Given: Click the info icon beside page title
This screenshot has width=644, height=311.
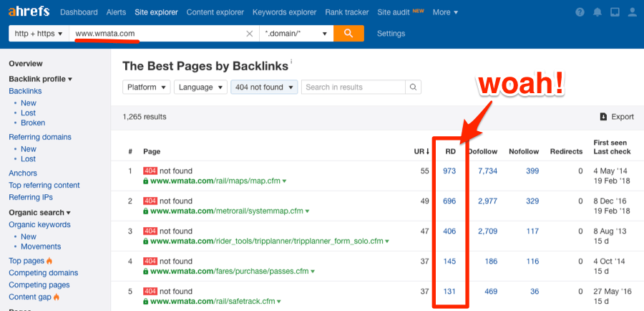Looking at the screenshot, I should (x=292, y=62).
